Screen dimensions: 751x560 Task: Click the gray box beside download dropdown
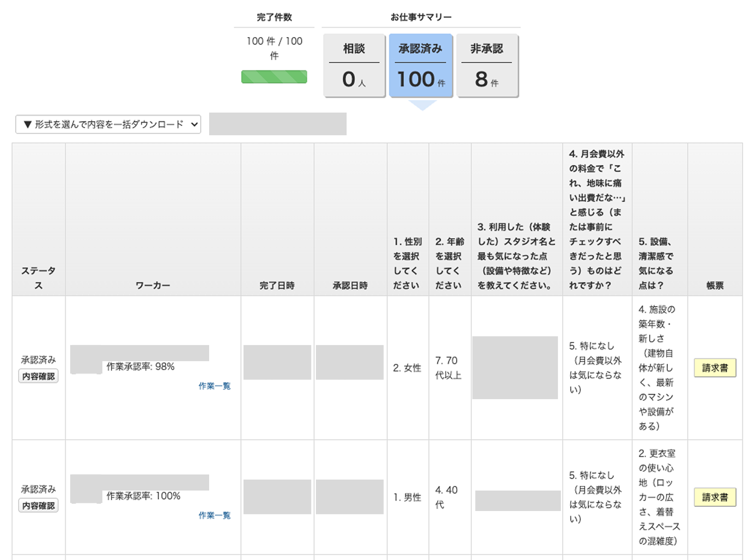[x=278, y=124]
